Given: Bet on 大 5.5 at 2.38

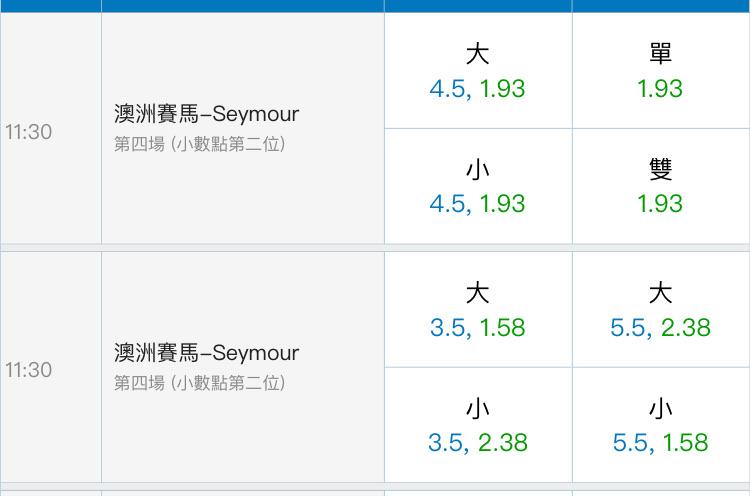Looking at the screenshot, I should coord(661,309).
